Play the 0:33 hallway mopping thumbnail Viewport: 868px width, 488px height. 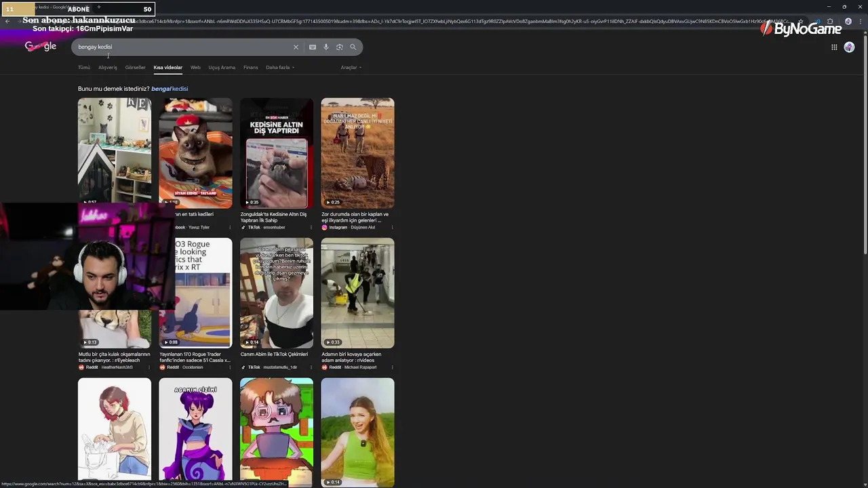(x=357, y=293)
